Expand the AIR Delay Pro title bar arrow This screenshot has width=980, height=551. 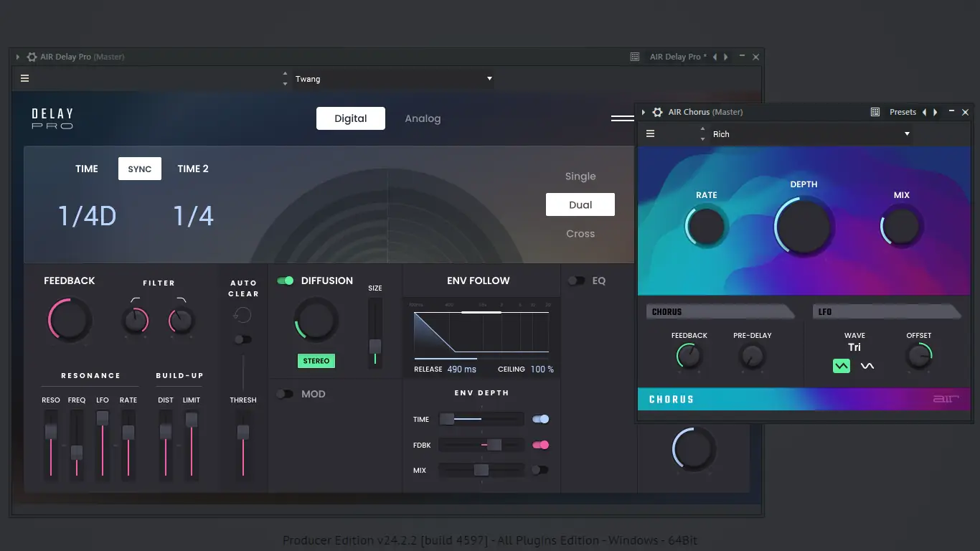(x=18, y=57)
